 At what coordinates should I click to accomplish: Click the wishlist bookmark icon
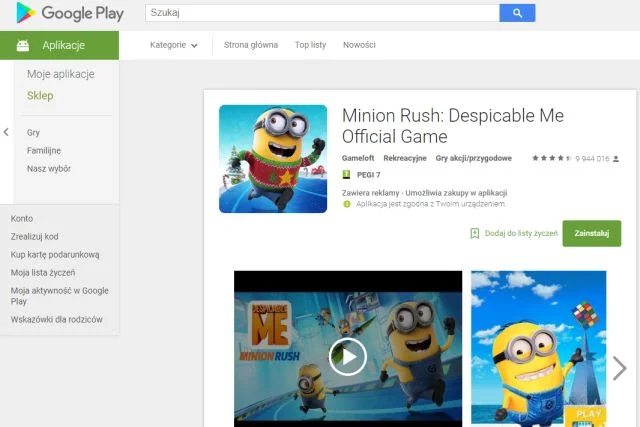(x=475, y=233)
